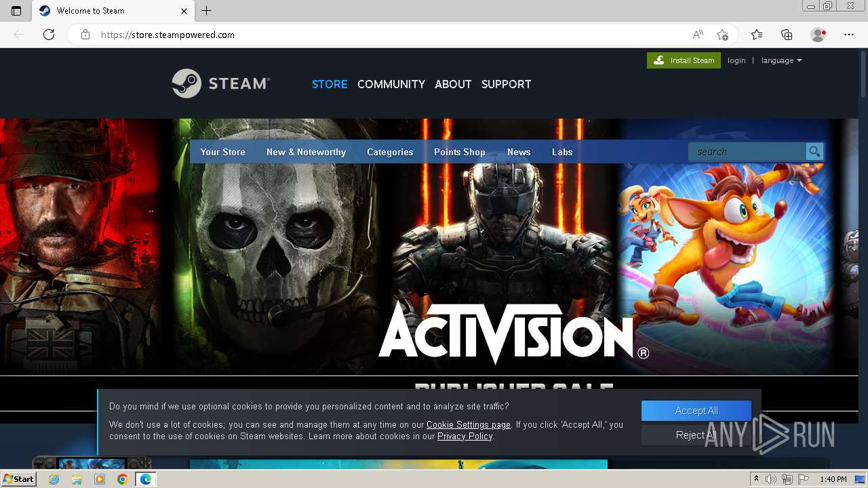The height and width of the screenshot is (488, 868).
Task: Go to the Points Shop
Action: (x=460, y=152)
